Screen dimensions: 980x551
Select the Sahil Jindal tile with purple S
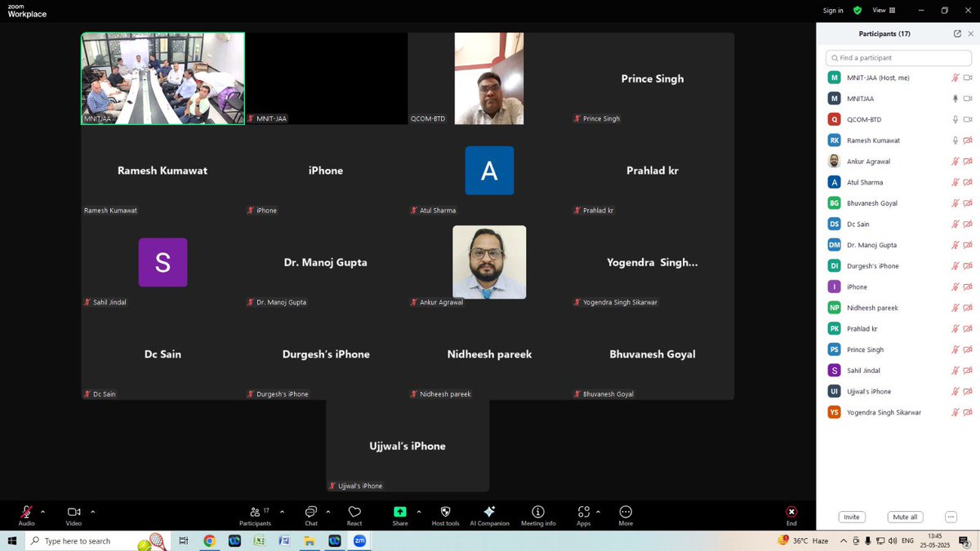(163, 262)
